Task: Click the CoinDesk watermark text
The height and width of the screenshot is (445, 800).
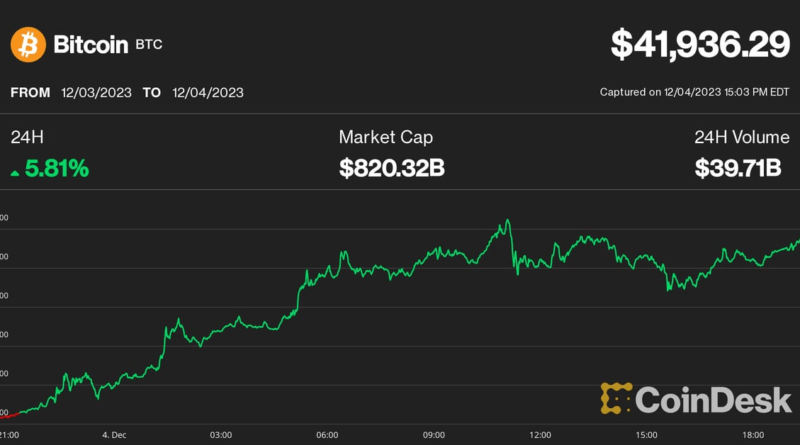Action: pyautogui.click(x=718, y=399)
